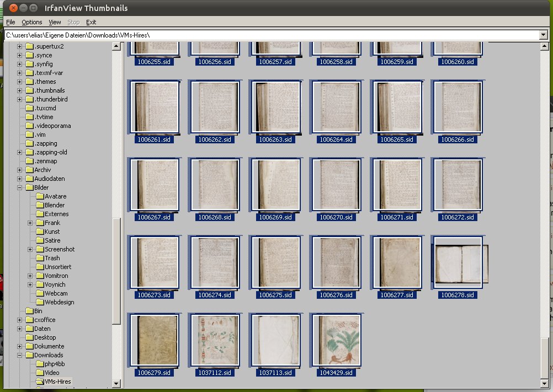Select the Blender folder icon
This screenshot has height=392, width=553.
pos(40,205)
